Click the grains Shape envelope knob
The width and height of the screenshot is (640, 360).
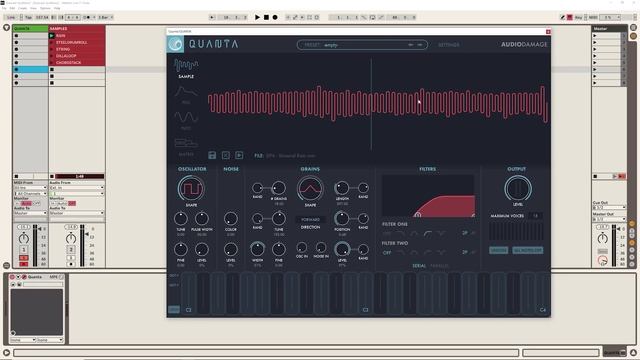(x=310, y=189)
